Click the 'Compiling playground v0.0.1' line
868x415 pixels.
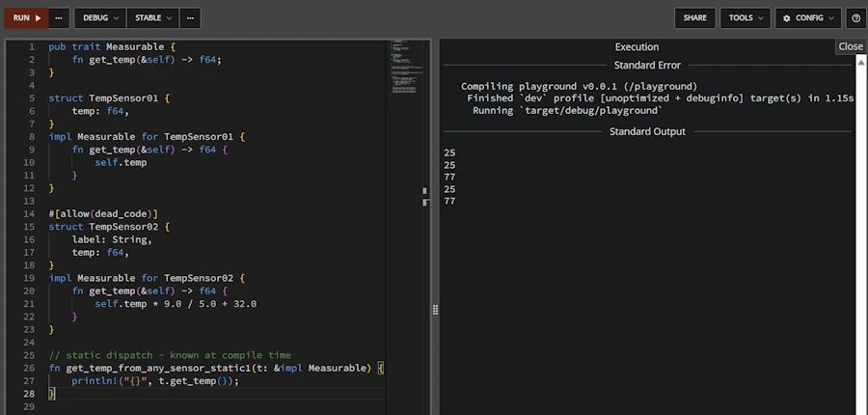pos(579,87)
